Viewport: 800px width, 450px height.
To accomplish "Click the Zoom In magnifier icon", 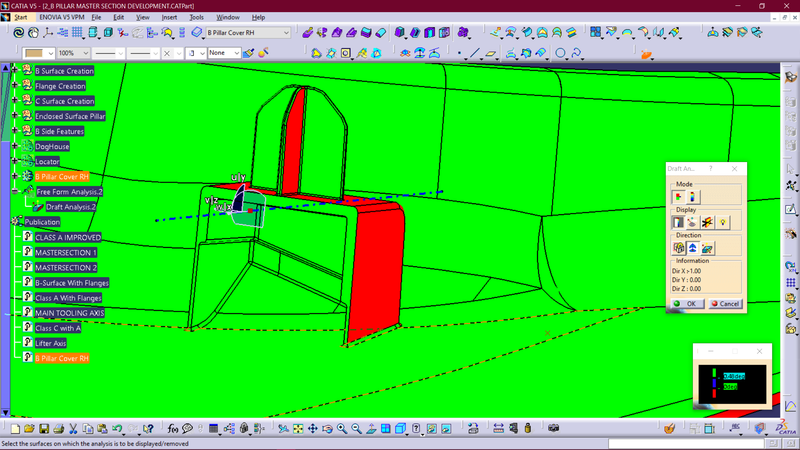I will pos(342,429).
